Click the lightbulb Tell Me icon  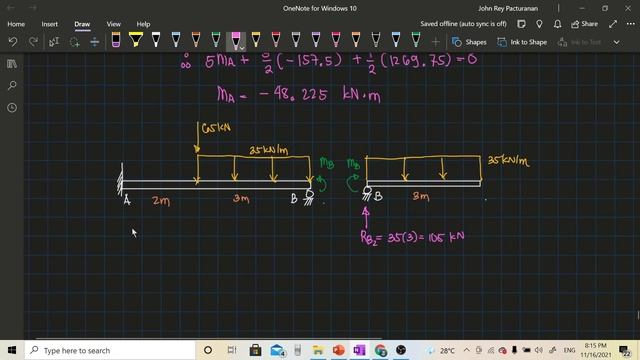click(539, 24)
